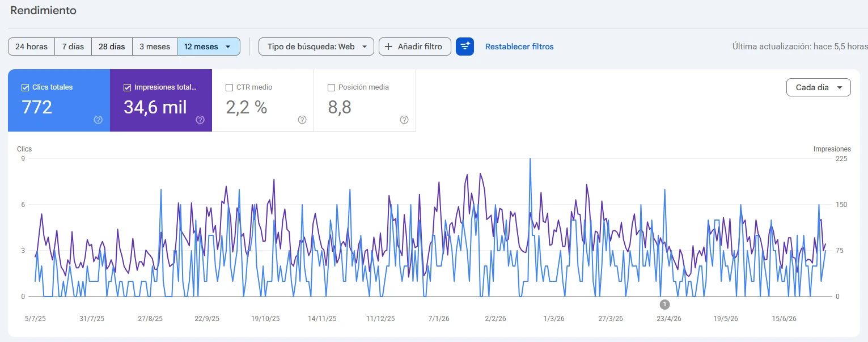Viewport: 868px width, 342px height.
Task: Click the 34,6 mil impressions value
Action: click(155, 107)
